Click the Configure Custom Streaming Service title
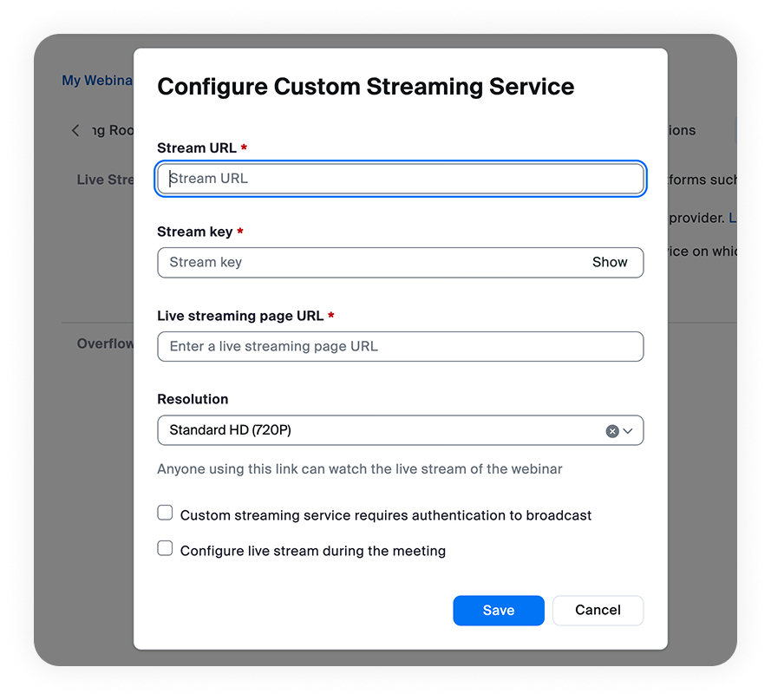The width and height of the screenshot is (771, 700). pos(365,87)
